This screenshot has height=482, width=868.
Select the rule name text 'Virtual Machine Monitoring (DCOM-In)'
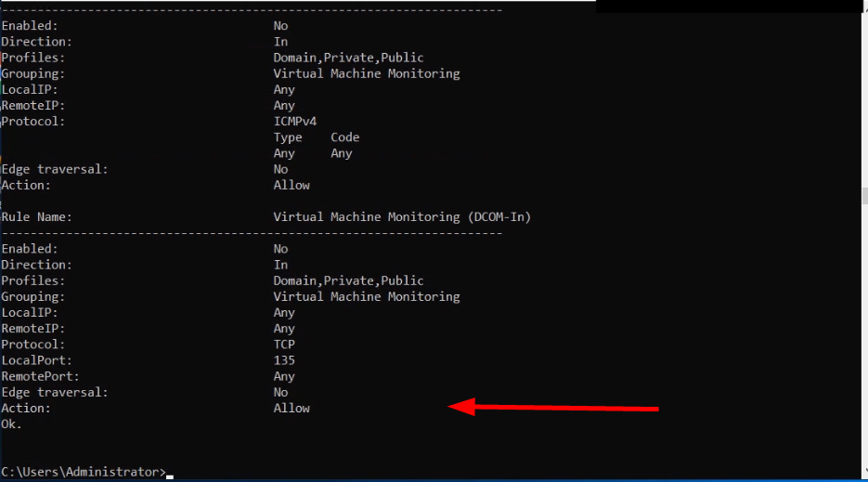(x=402, y=217)
